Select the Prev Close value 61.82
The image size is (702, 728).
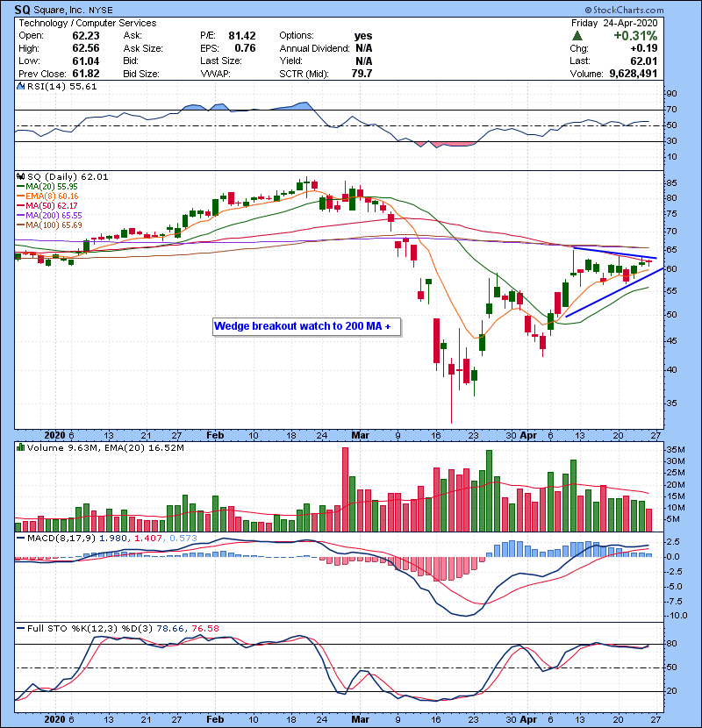coord(85,74)
